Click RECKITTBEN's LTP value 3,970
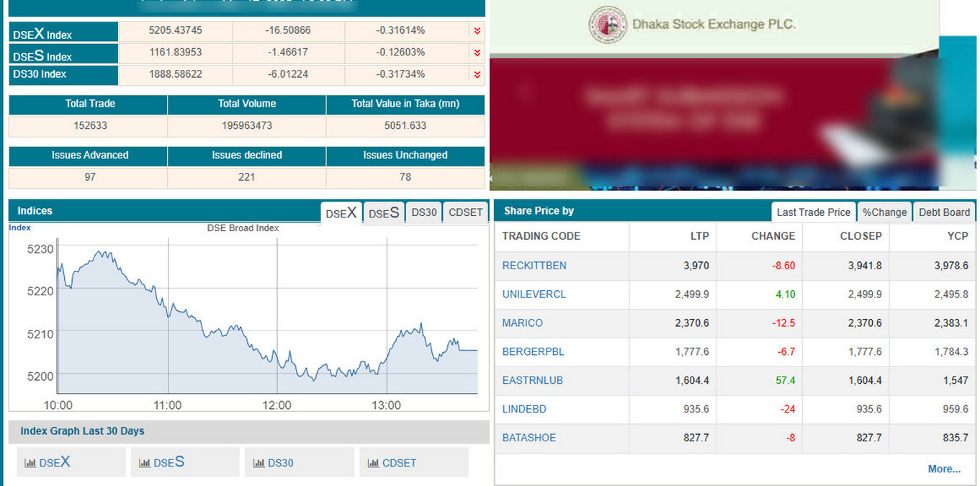980x486 pixels. coord(696,266)
